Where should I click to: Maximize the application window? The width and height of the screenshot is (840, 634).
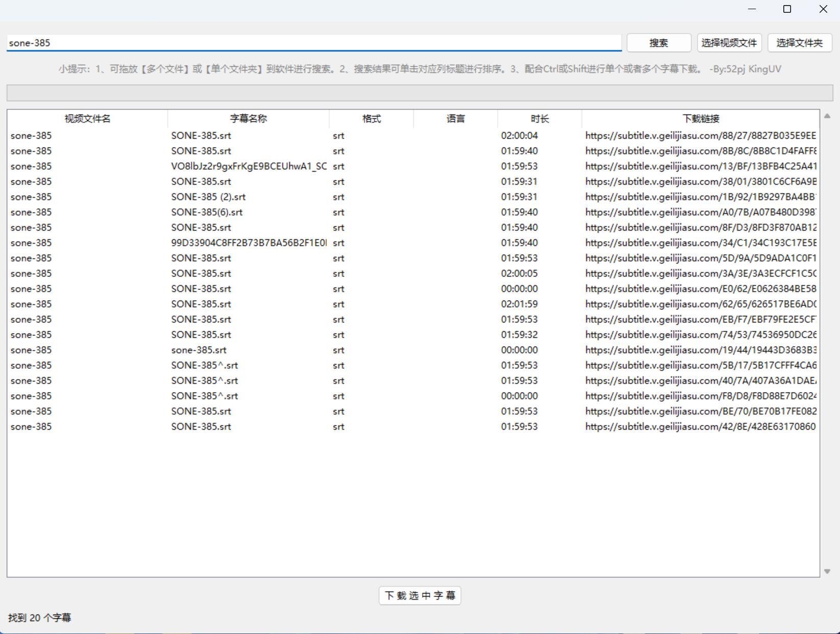point(787,9)
